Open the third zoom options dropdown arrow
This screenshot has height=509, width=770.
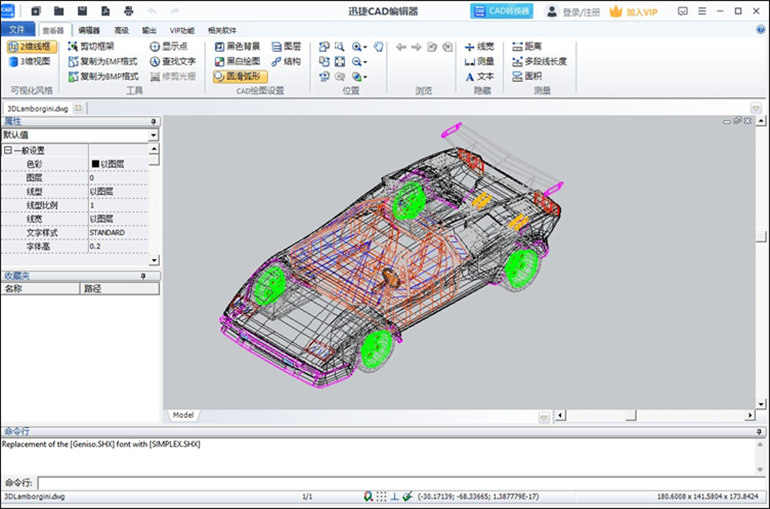point(365,77)
